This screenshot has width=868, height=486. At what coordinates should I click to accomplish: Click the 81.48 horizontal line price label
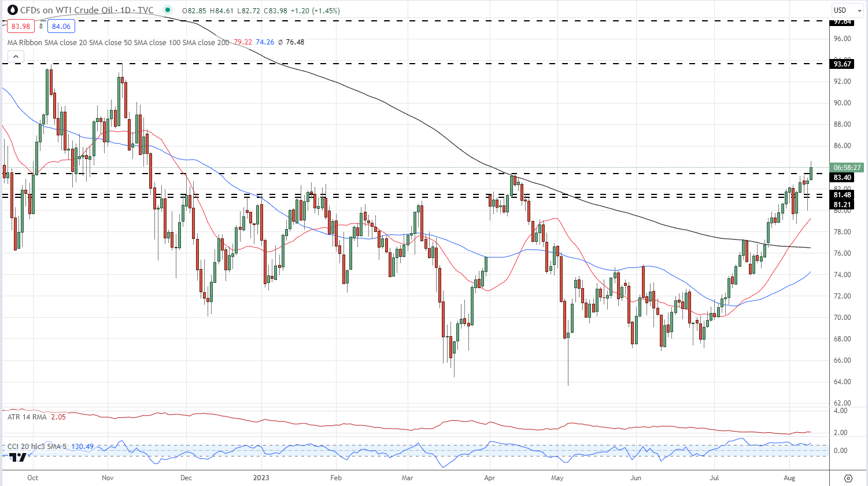point(842,195)
